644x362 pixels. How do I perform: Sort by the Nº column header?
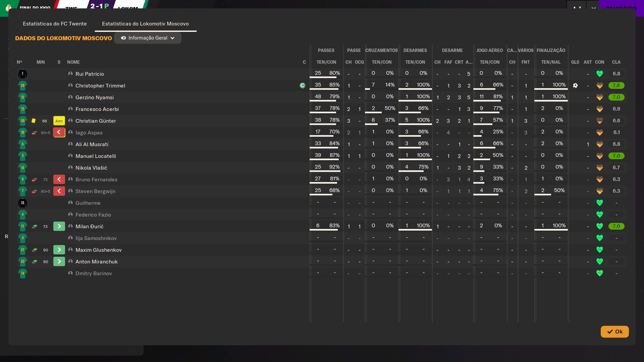coord(19,62)
